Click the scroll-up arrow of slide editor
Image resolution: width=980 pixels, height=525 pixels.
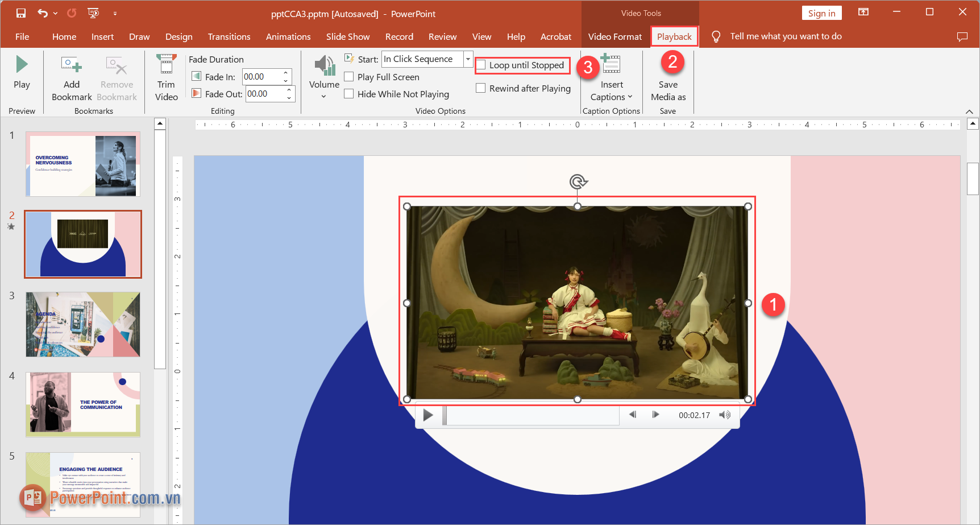click(973, 123)
